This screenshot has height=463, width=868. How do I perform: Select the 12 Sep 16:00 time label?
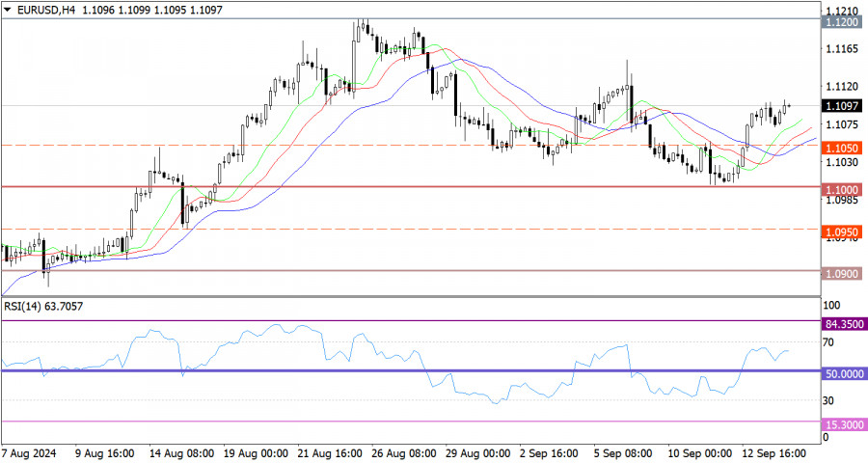(x=773, y=451)
